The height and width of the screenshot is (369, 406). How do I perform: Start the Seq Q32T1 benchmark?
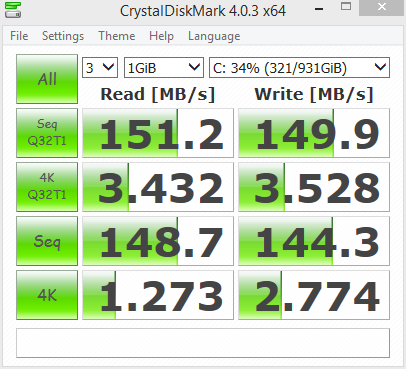click(x=47, y=133)
